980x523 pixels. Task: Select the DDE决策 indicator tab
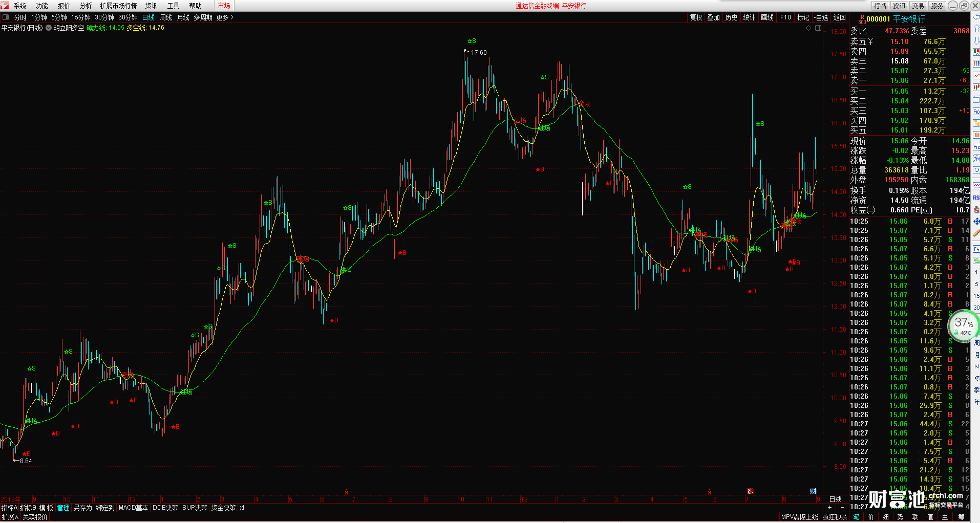click(165, 508)
